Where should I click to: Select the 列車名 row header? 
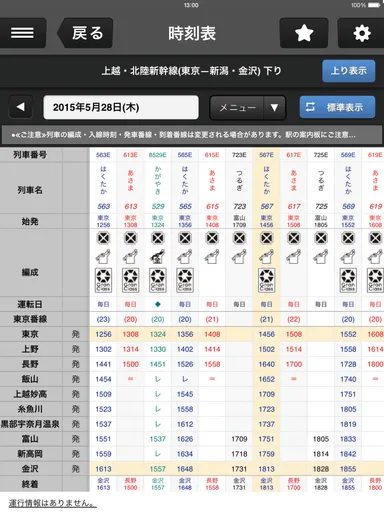(x=30, y=190)
